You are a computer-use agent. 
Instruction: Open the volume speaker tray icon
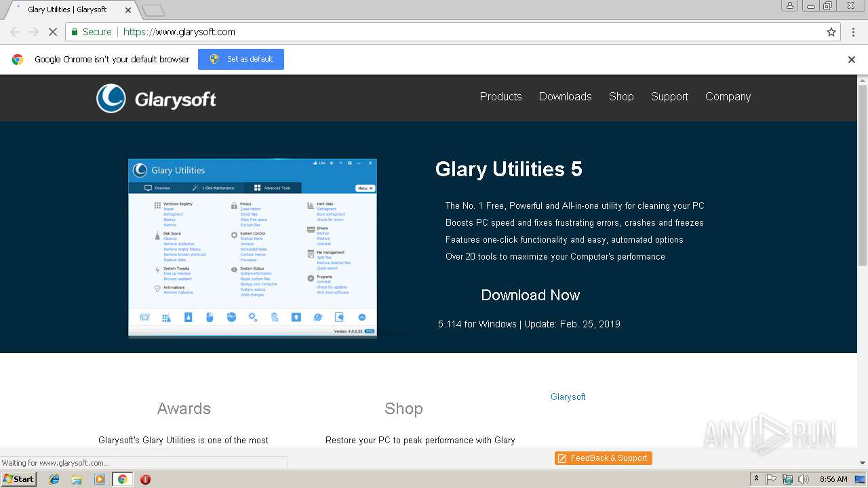pyautogui.click(x=804, y=479)
